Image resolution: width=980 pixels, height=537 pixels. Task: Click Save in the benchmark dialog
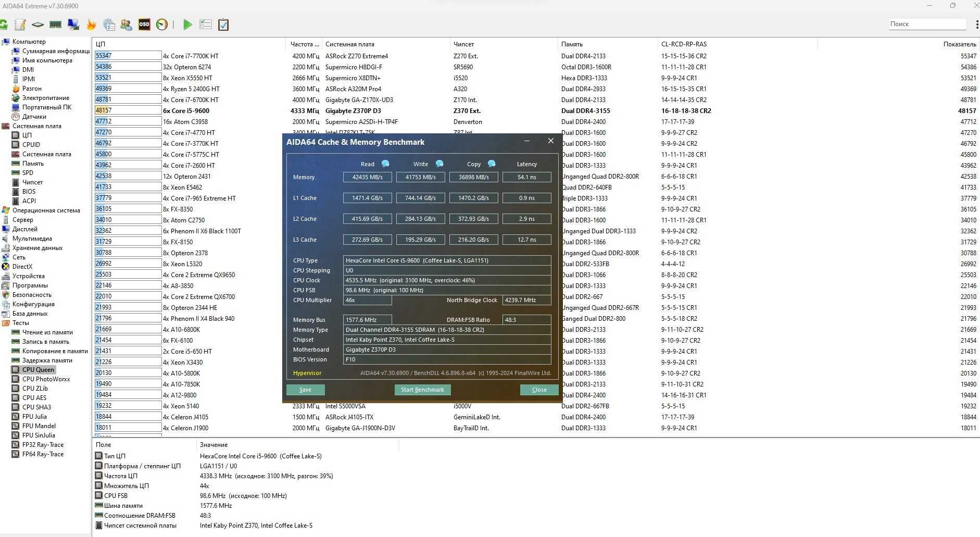click(x=305, y=390)
